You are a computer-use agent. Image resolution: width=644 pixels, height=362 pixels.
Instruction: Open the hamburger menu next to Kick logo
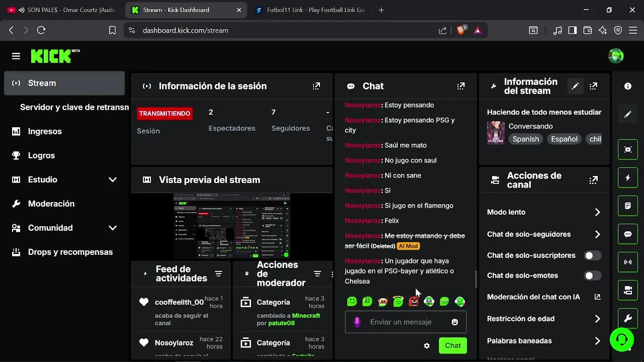pyautogui.click(x=16, y=56)
